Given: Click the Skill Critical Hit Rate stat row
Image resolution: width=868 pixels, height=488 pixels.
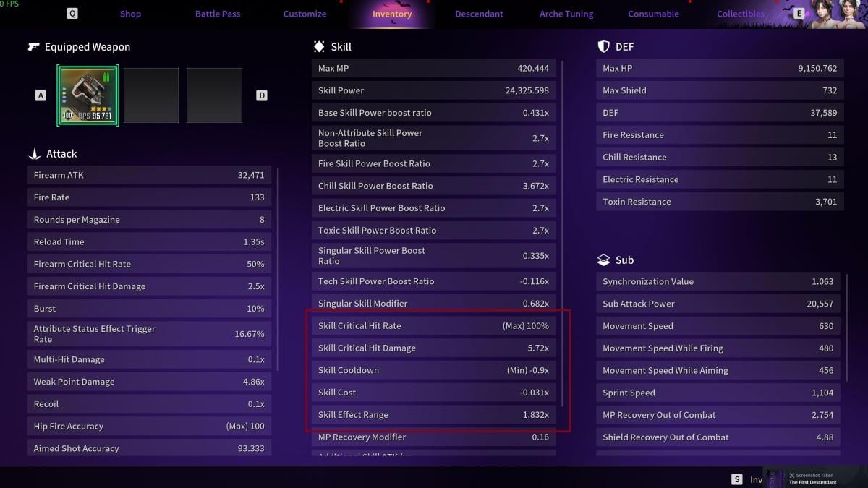Looking at the screenshot, I should coord(433,325).
